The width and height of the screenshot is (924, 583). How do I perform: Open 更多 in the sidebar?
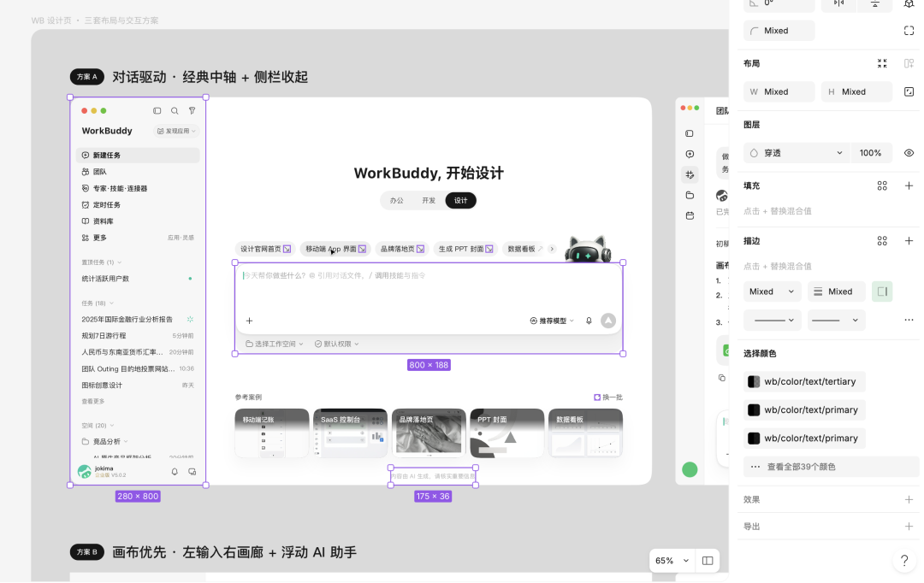pyautogui.click(x=138, y=238)
